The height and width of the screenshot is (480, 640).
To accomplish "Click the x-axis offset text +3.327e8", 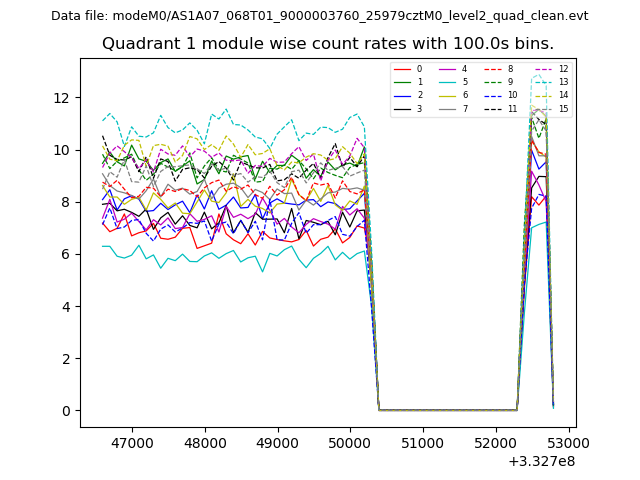I will pos(541,461).
